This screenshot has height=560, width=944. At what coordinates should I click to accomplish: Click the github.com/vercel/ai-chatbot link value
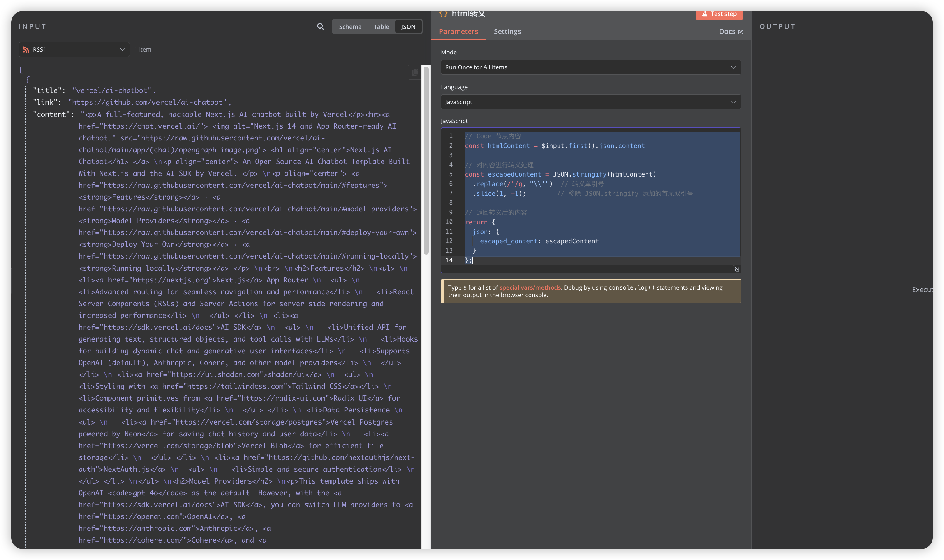click(148, 102)
